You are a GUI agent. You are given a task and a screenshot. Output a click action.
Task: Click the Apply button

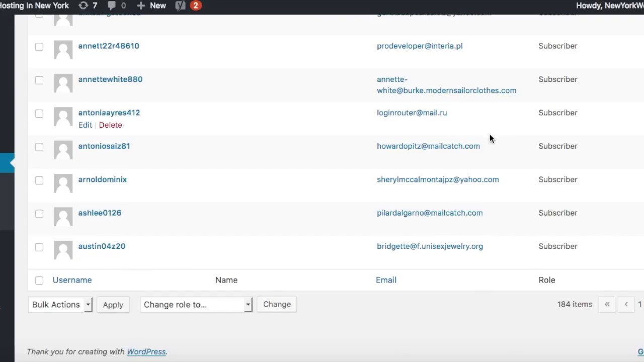point(113,305)
